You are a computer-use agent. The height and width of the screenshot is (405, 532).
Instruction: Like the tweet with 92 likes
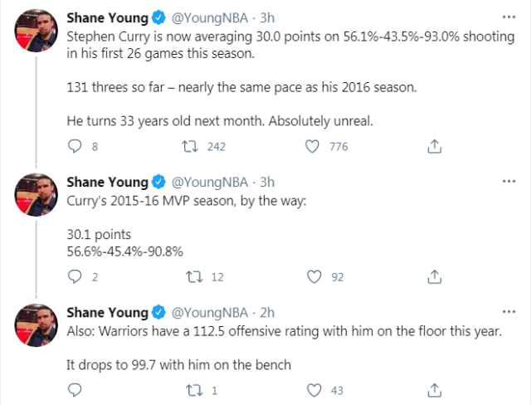[x=313, y=277]
